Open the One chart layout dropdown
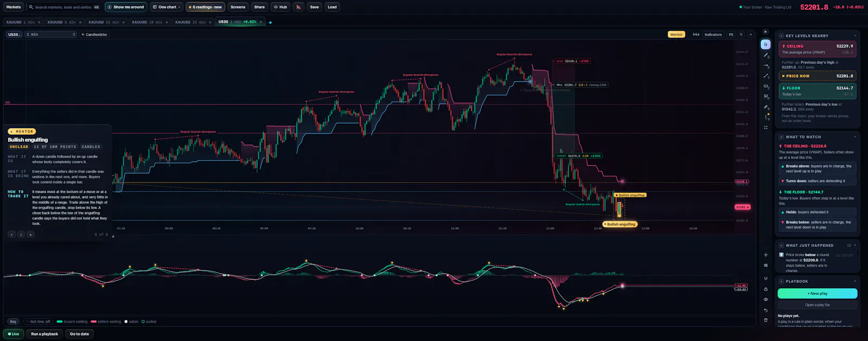The width and height of the screenshot is (868, 341). [166, 7]
